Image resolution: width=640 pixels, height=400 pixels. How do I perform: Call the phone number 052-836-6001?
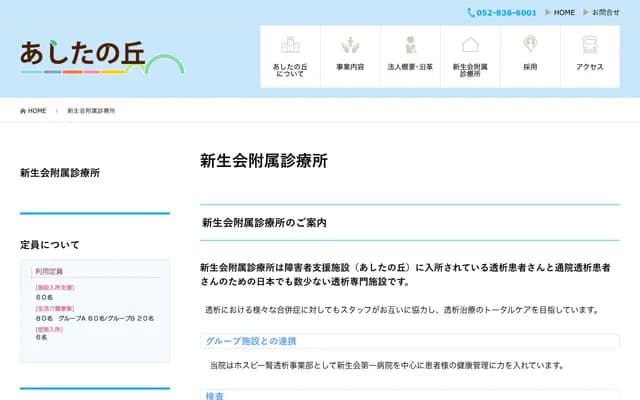pyautogui.click(x=506, y=12)
